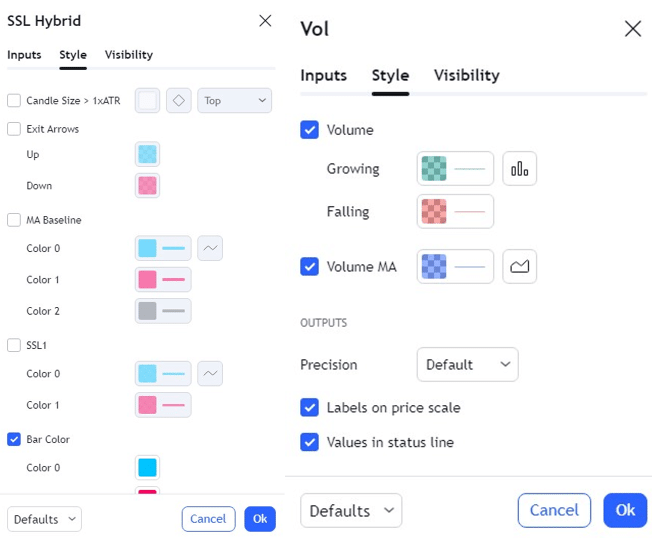Image resolution: width=652 pixels, height=538 pixels.
Task: Open line plot type for MA Baseline
Action: point(210,248)
